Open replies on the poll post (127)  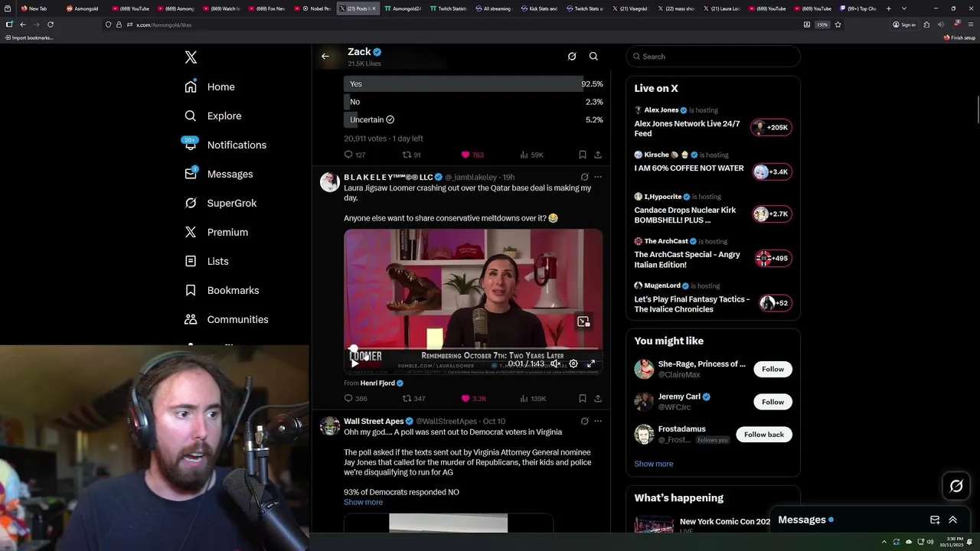354,155
